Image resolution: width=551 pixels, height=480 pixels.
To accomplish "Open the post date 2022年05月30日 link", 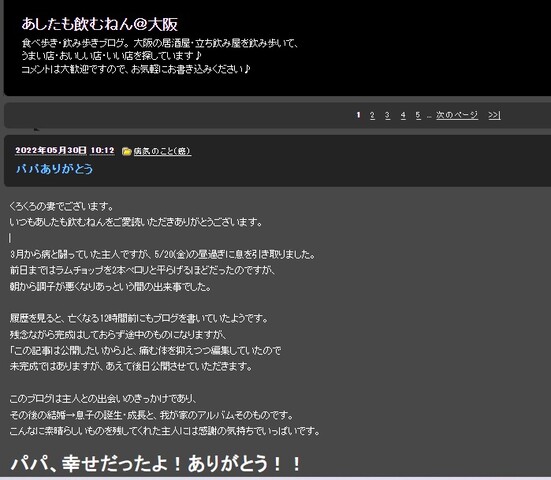I will coord(51,150).
